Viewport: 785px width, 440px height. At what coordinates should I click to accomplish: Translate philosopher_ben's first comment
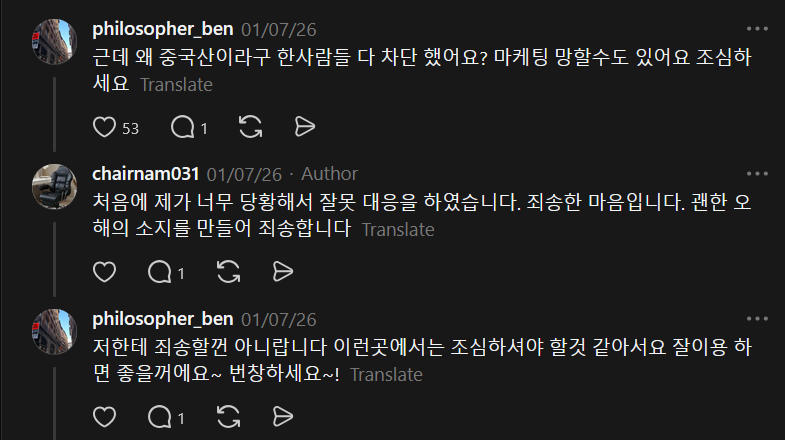pos(176,85)
